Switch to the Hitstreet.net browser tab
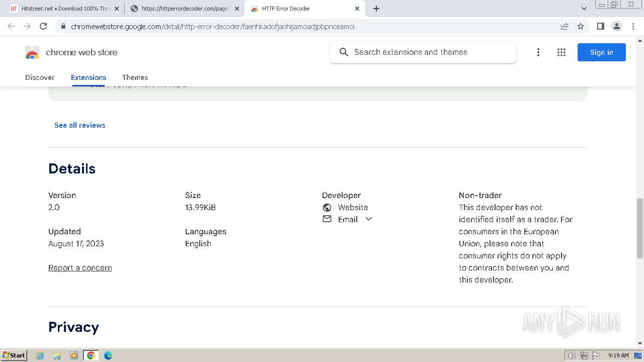The height and width of the screenshot is (362, 644). pos(65,9)
